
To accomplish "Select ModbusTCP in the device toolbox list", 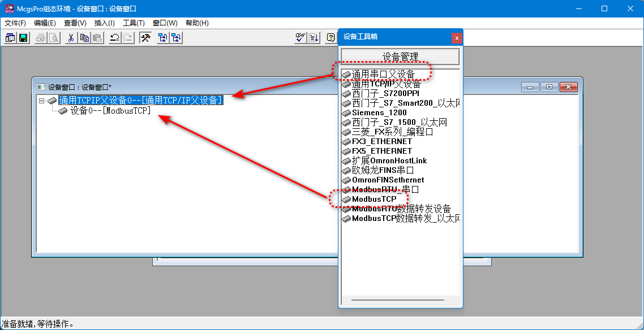I will pos(374,199).
